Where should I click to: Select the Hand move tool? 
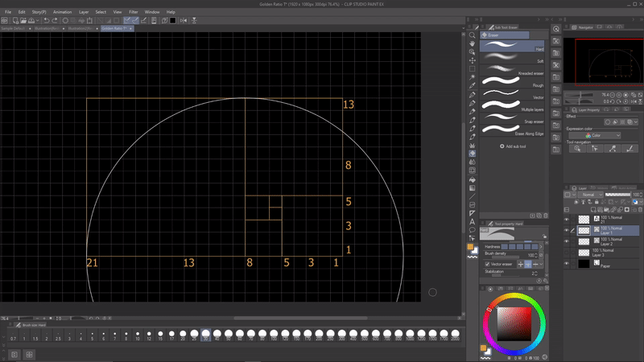(x=473, y=43)
